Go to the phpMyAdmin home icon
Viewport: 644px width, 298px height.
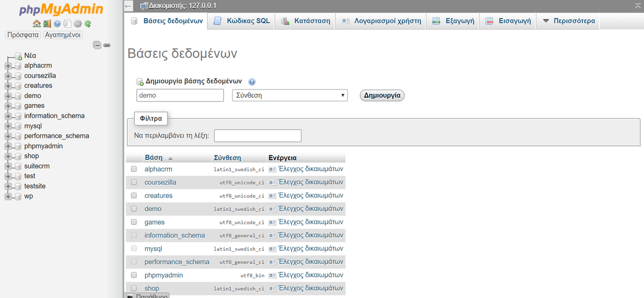[36, 24]
